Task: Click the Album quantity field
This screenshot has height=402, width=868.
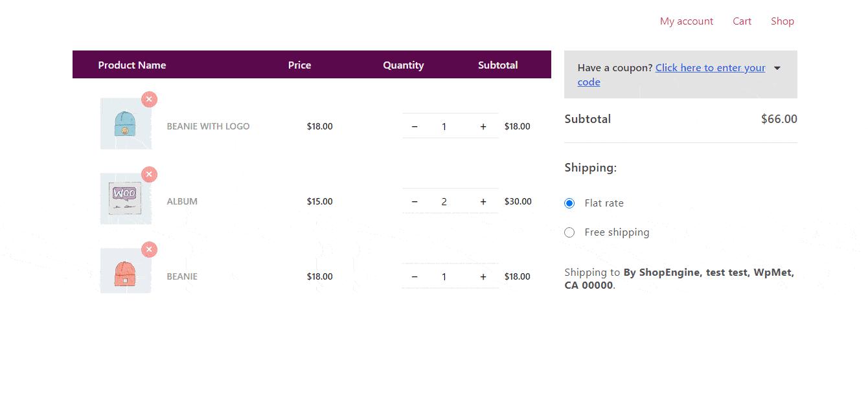Action: (x=444, y=201)
